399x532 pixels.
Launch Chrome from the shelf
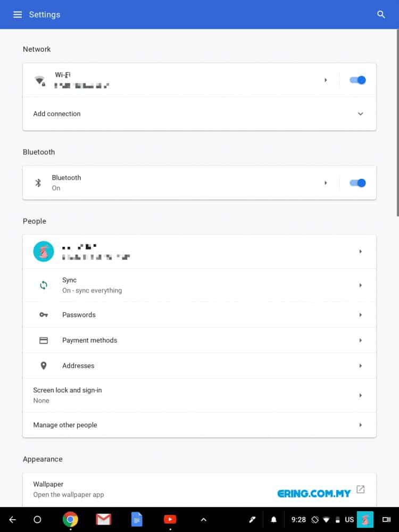pyautogui.click(x=70, y=519)
